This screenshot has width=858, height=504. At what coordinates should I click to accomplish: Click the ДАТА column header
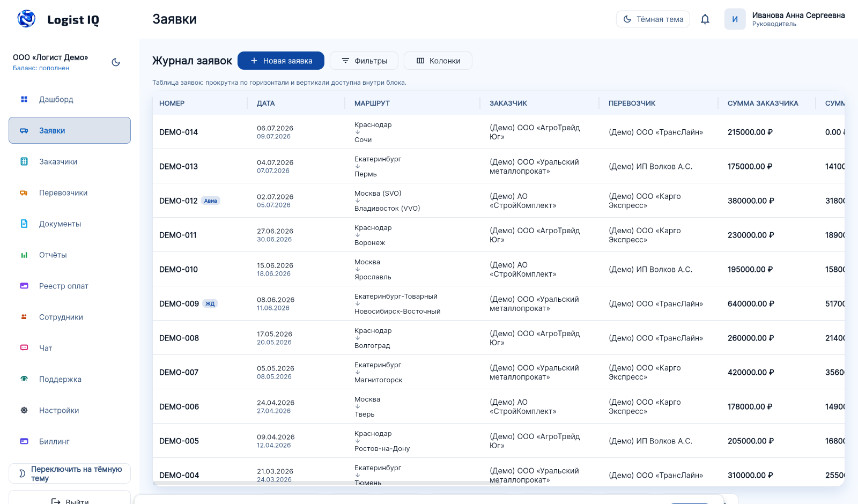(265, 103)
